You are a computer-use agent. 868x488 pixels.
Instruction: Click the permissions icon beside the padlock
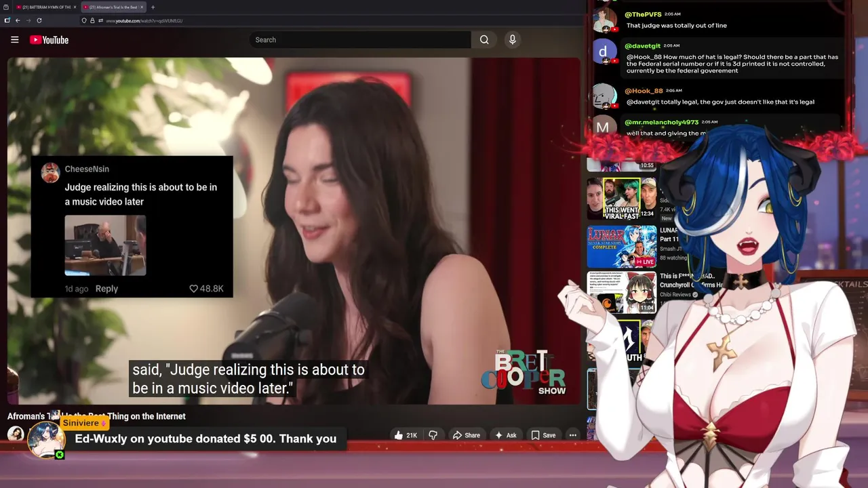point(100,21)
